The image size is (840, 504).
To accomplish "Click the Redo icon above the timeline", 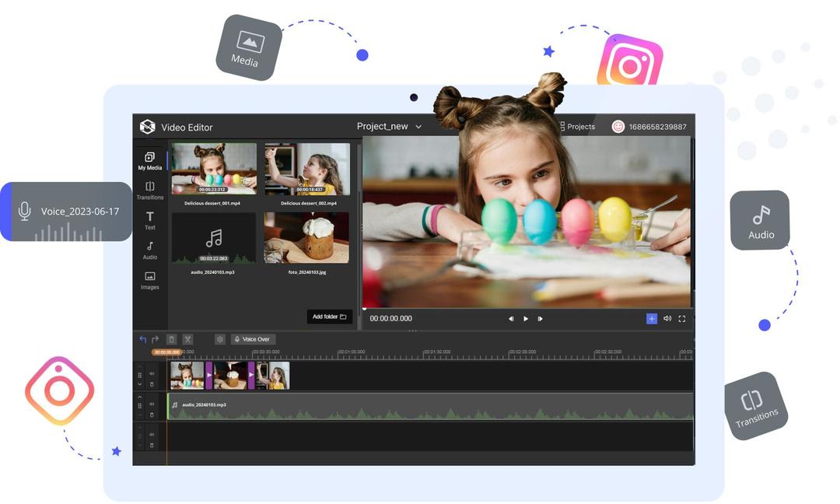I will click(x=154, y=338).
